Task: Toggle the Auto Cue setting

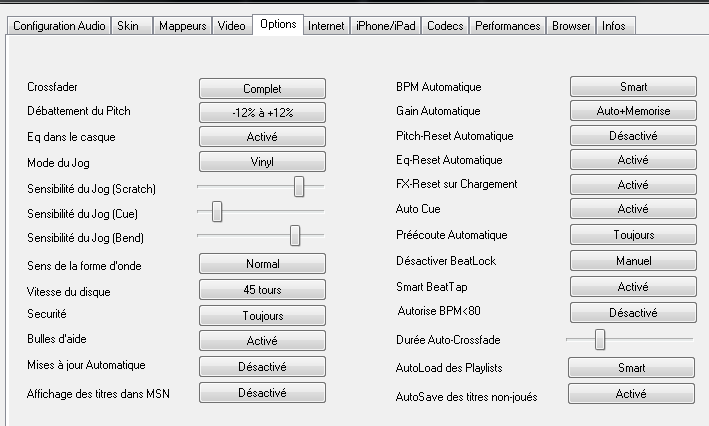Action: pos(632,210)
